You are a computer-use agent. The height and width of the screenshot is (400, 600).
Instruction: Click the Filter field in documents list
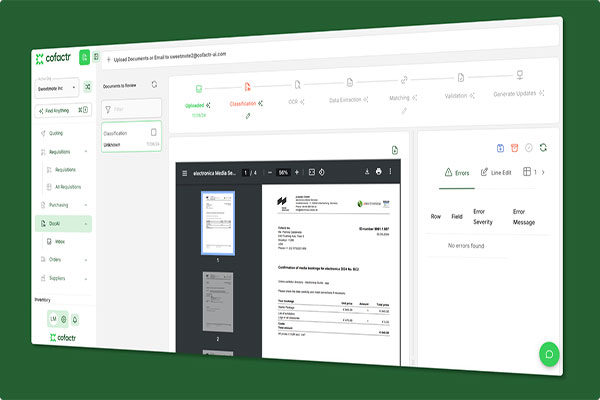pos(131,109)
